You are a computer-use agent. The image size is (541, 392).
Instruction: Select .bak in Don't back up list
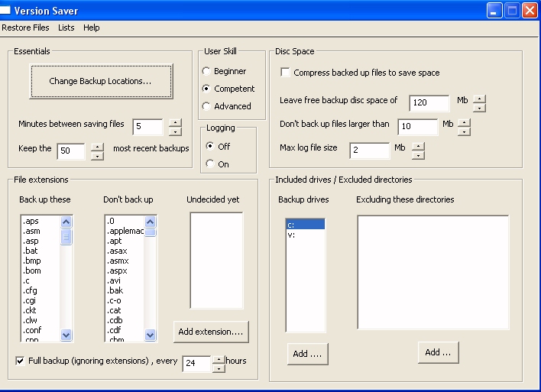(125, 290)
